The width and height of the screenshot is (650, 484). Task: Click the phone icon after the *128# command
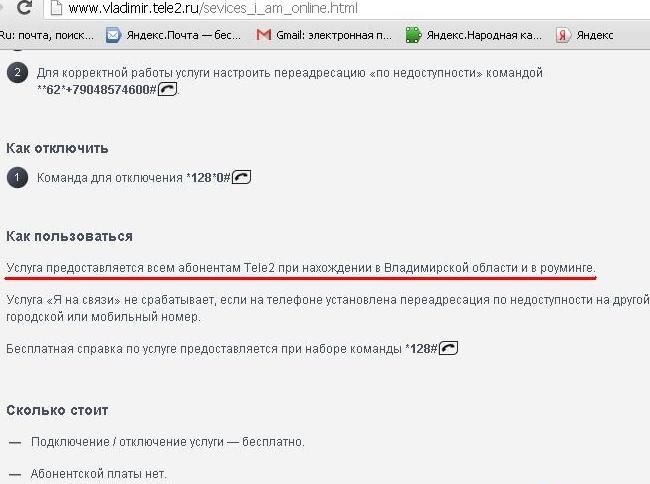pyautogui.click(x=448, y=348)
